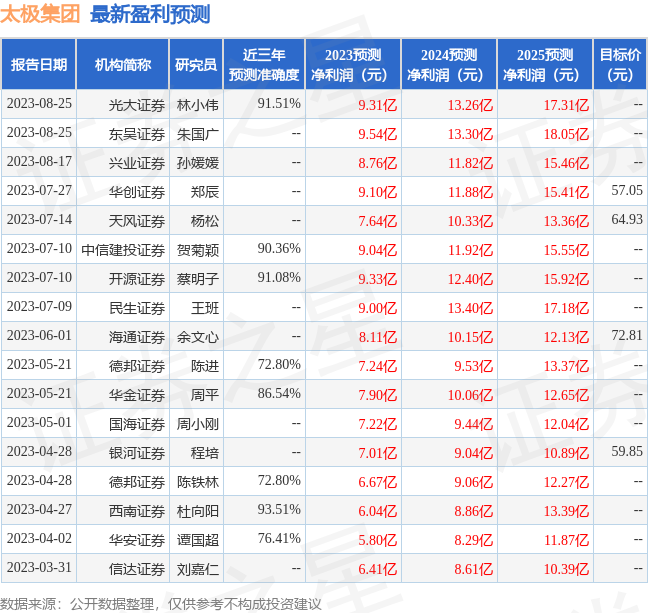
Task: Select researcher 孙媛媛
Action: [x=198, y=163]
